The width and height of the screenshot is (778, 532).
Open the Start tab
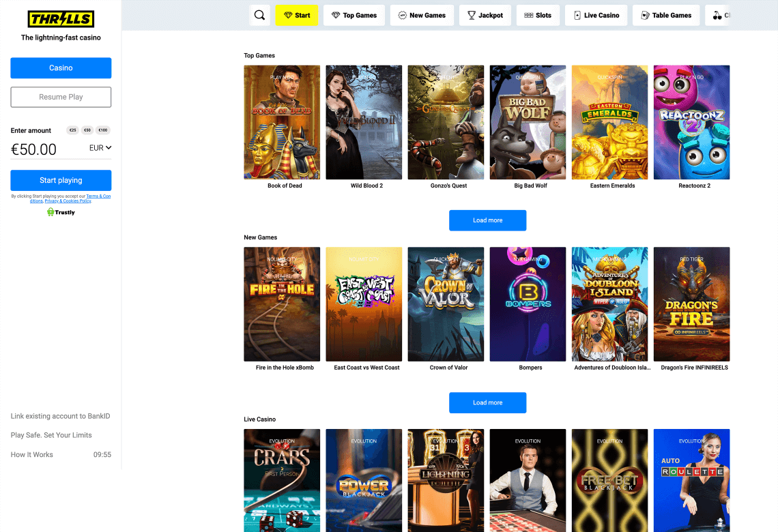point(297,16)
